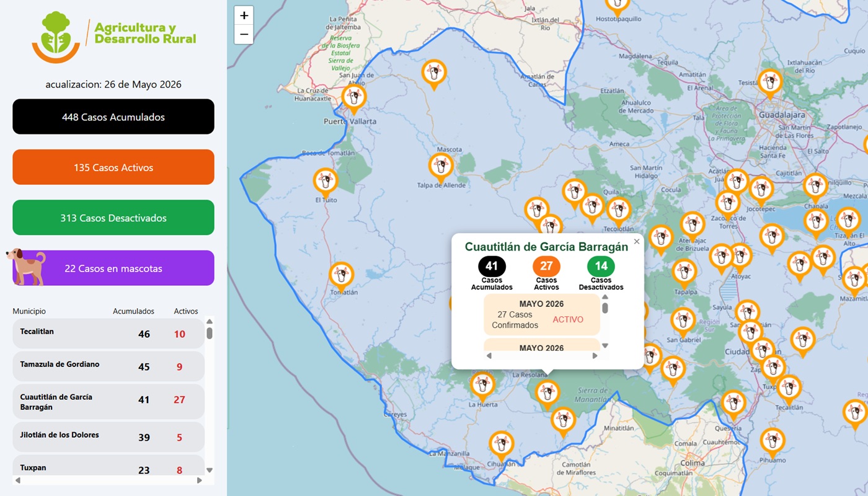Viewport: 868px width, 496px height.
Task: Click the popup title Cuautitlán de García Barragán
Action: pyautogui.click(x=546, y=247)
